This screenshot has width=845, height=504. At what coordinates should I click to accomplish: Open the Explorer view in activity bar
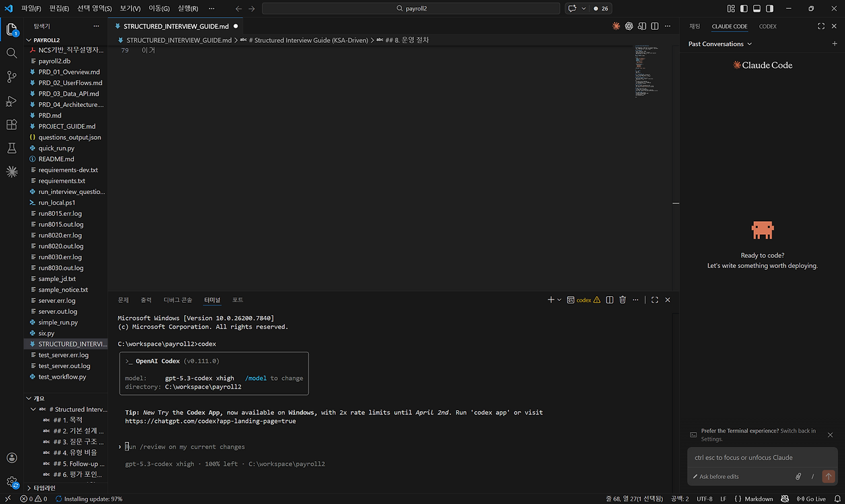pyautogui.click(x=11, y=30)
